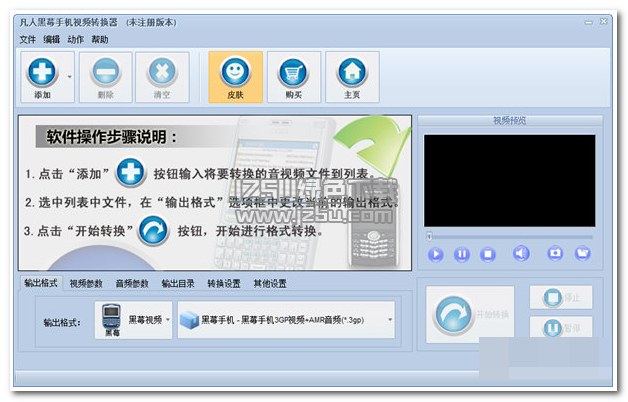This screenshot has width=628, height=402.
Task: Click the 购买 (Buy) shopping cart icon
Action: pyautogui.click(x=294, y=72)
